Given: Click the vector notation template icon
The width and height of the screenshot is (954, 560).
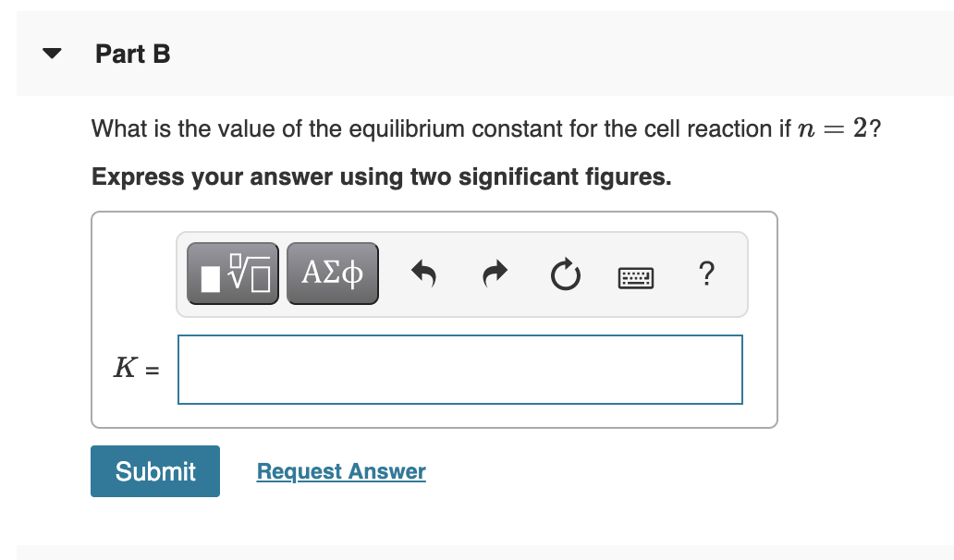Looking at the screenshot, I should click(x=234, y=273).
